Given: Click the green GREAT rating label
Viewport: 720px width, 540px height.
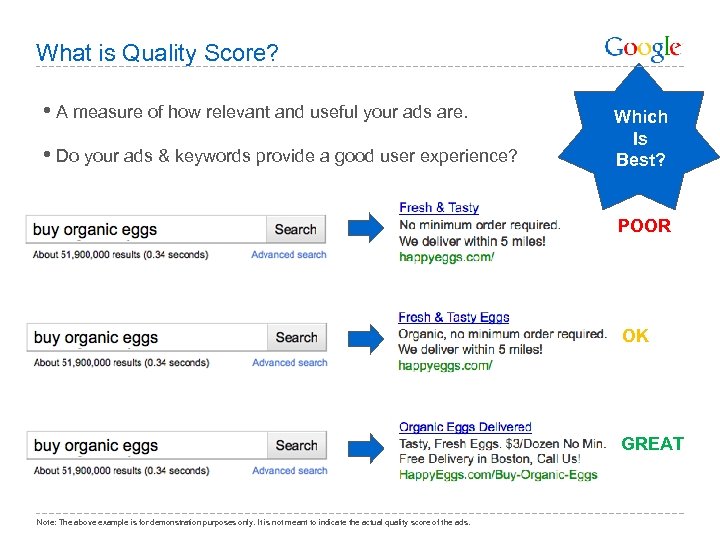Looking at the screenshot, I should (x=652, y=444).
